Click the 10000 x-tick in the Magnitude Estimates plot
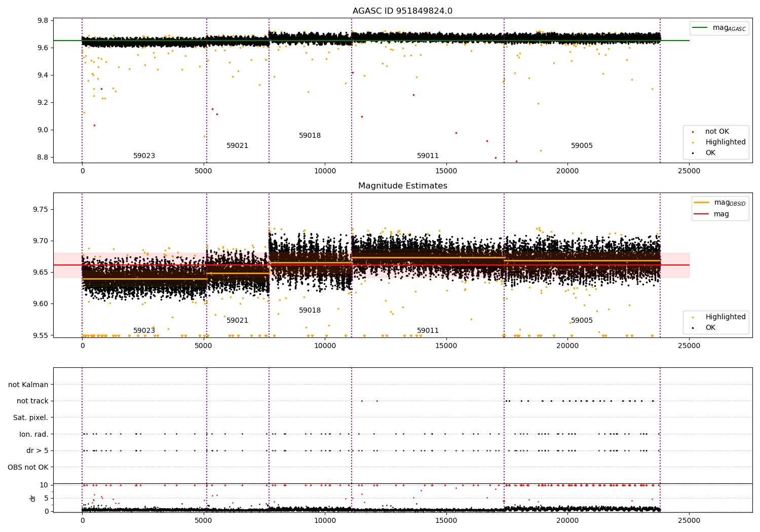760x532 pixels. [325, 346]
